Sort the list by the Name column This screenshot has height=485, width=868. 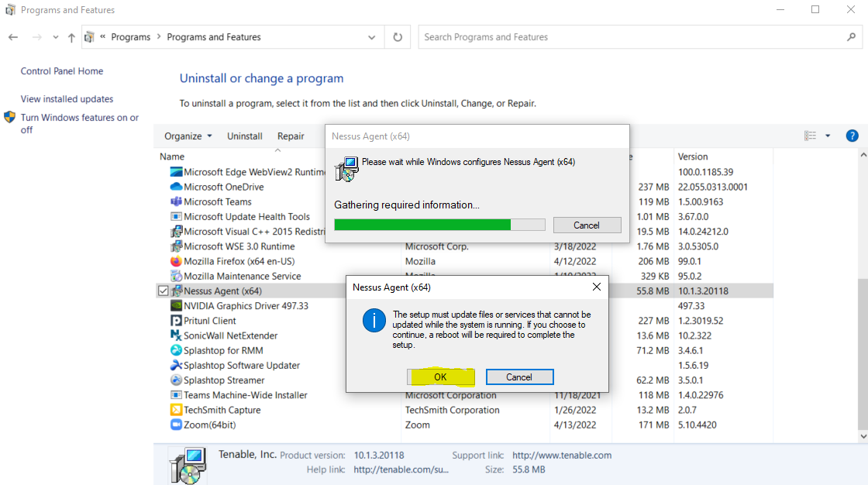pos(172,157)
